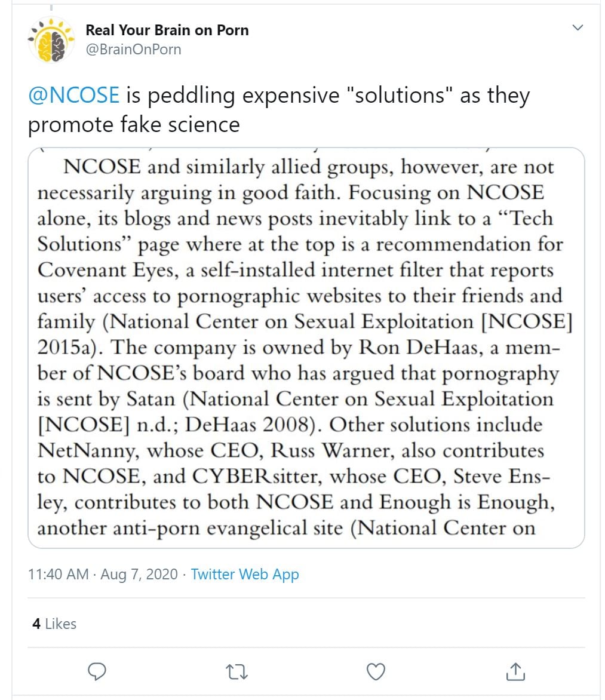Image resolution: width=605 pixels, height=700 pixels.
Task: Select the @BrainOnPorn handle
Action: click(133, 50)
